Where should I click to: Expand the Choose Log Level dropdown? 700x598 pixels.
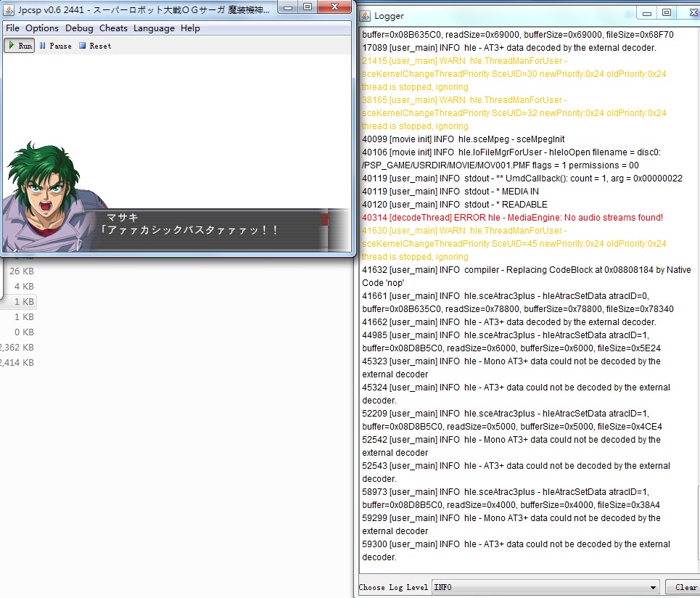[x=545, y=587]
